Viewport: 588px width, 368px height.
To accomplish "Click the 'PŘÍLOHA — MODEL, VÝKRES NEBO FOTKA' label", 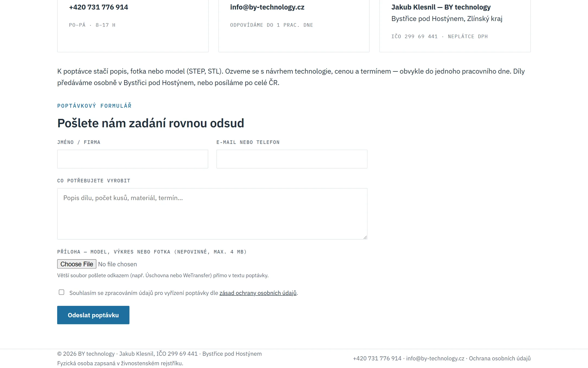I will 152,252.
